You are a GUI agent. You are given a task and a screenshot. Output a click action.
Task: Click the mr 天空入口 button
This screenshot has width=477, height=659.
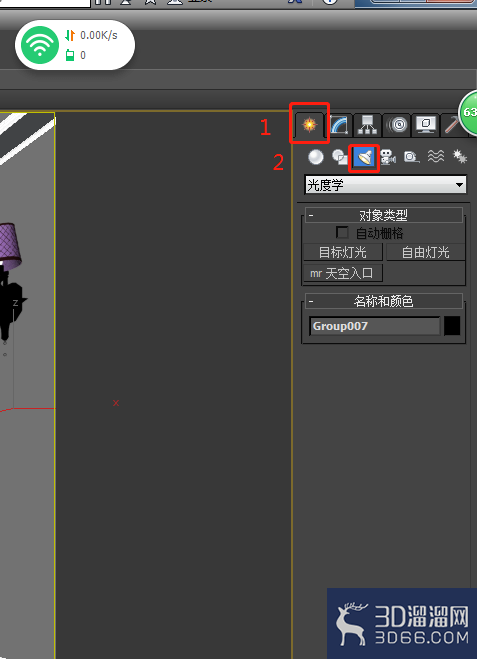click(343, 273)
